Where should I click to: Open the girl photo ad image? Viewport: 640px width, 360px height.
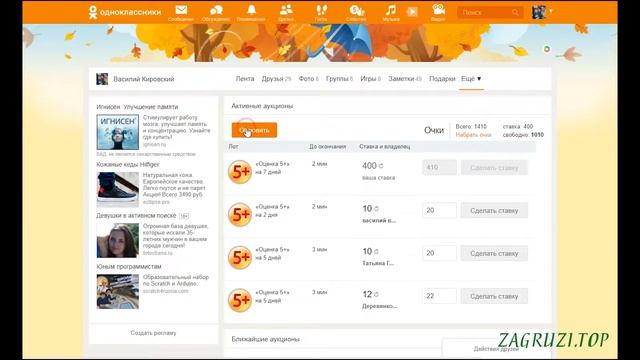click(118, 240)
